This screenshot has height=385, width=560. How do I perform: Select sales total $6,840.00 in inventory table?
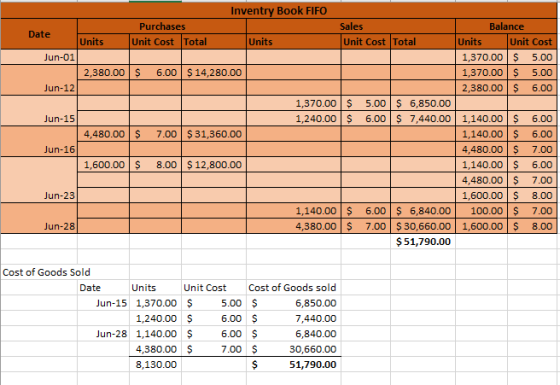point(423,211)
